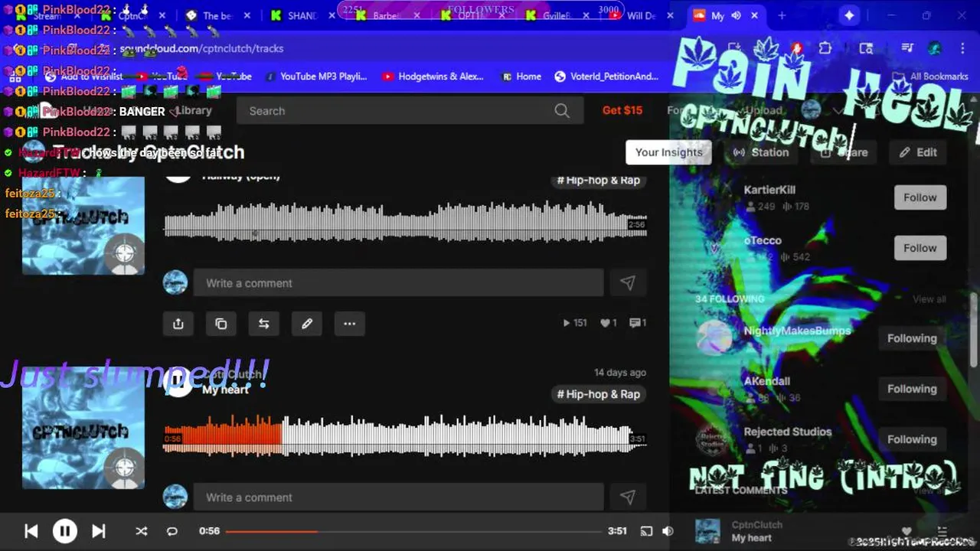Like current song with heart icon
The image size is (980, 551).
[906, 531]
